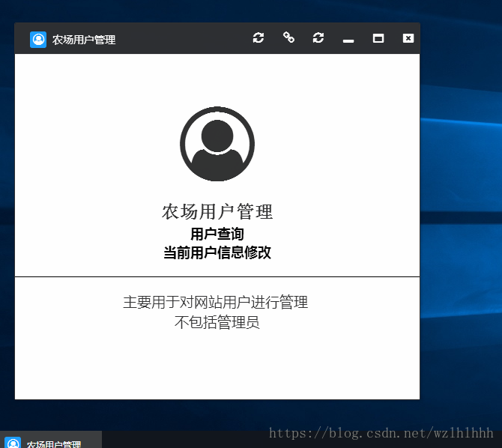Select the 农场用户管理 taskbar button

[x=51, y=440]
